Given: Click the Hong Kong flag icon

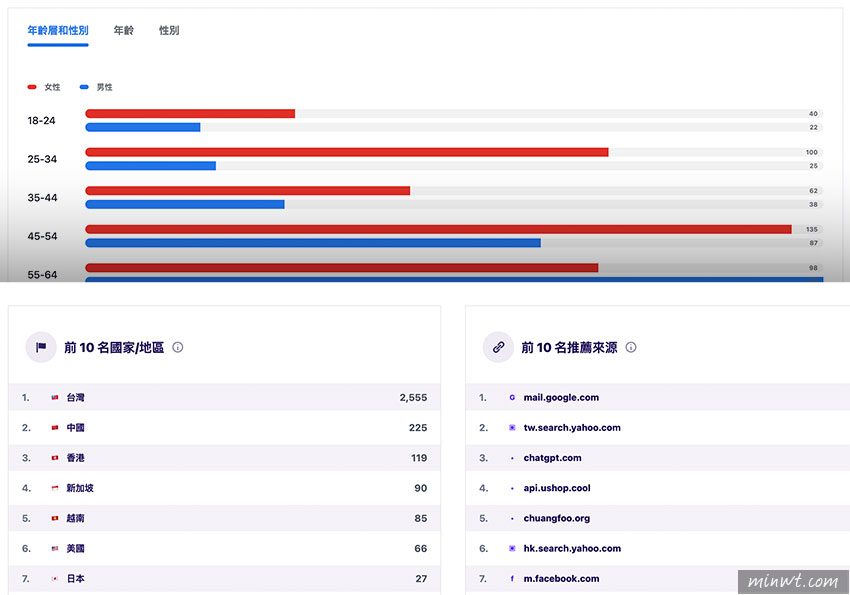Looking at the screenshot, I should pos(55,458).
